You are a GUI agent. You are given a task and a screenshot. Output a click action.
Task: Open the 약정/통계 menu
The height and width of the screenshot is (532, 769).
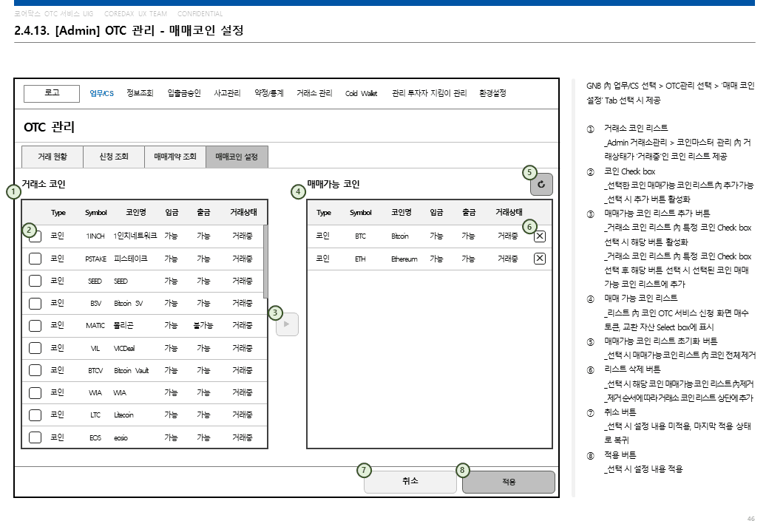tap(268, 93)
